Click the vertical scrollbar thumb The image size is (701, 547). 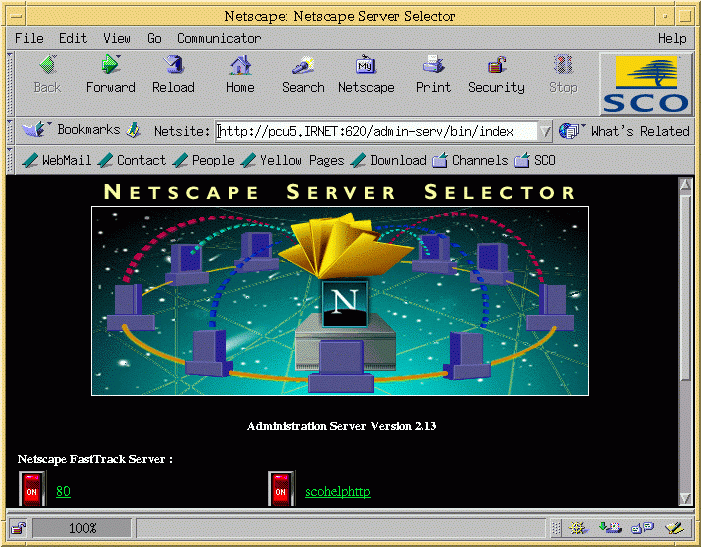pyautogui.click(x=685, y=286)
